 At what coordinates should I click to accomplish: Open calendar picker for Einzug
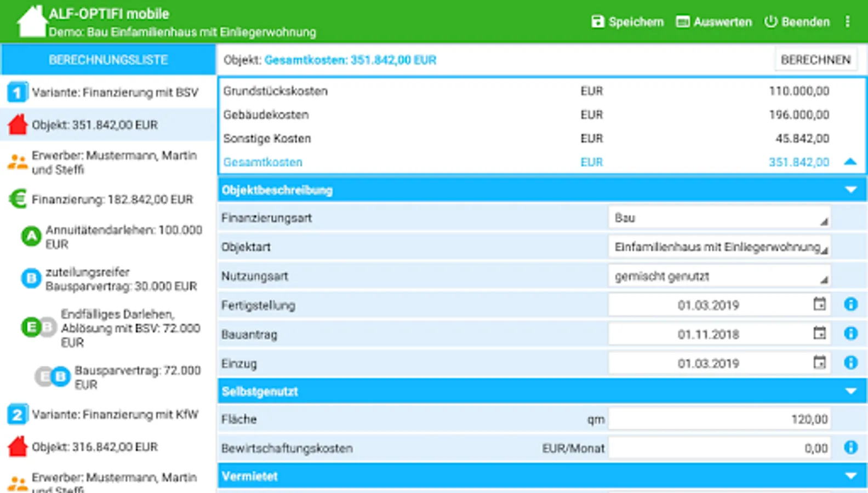tap(819, 362)
